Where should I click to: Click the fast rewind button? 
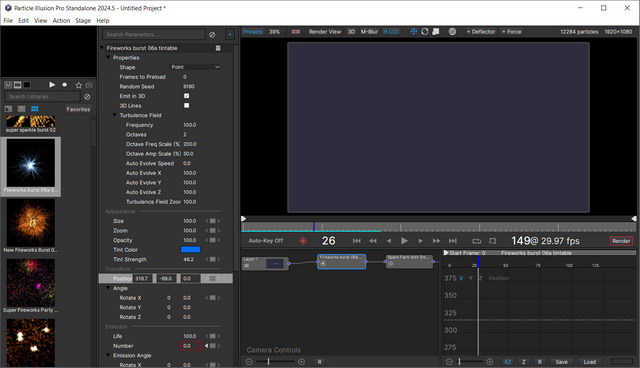(373, 241)
